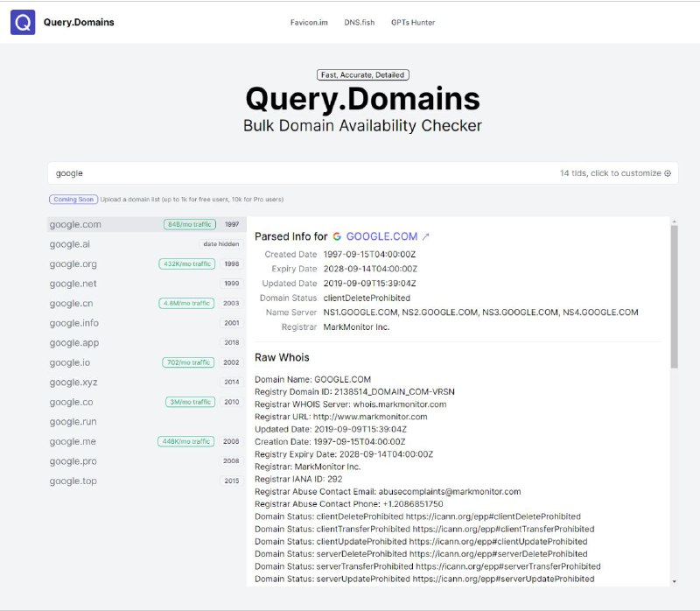Click the 84B/mo traffic badge for google.com
This screenshot has width=700, height=611.
point(190,225)
